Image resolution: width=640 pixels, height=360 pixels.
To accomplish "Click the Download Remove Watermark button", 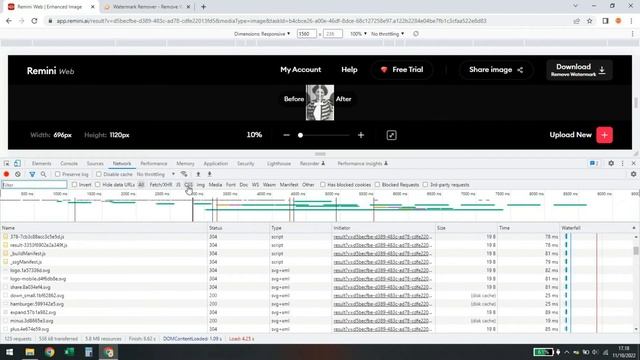I will [579, 70].
